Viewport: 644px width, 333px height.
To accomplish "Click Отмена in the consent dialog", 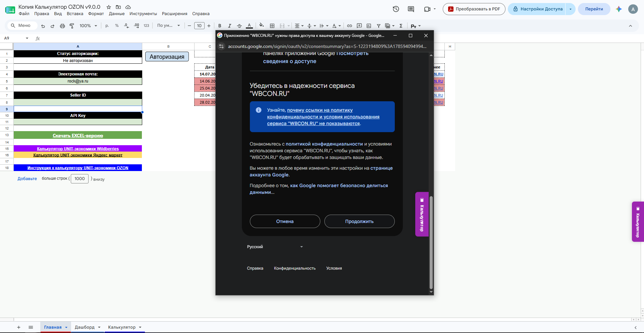I will tap(285, 221).
